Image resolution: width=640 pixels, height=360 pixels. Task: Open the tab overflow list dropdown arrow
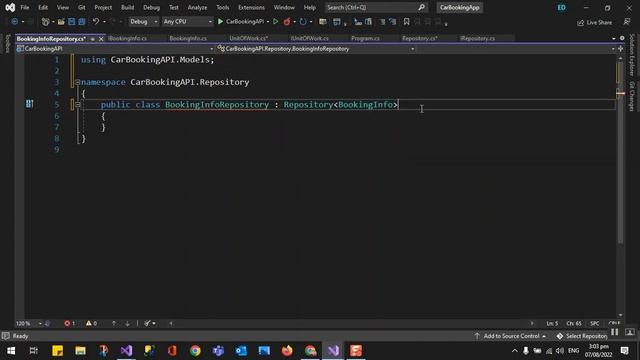pyautogui.click(x=613, y=38)
